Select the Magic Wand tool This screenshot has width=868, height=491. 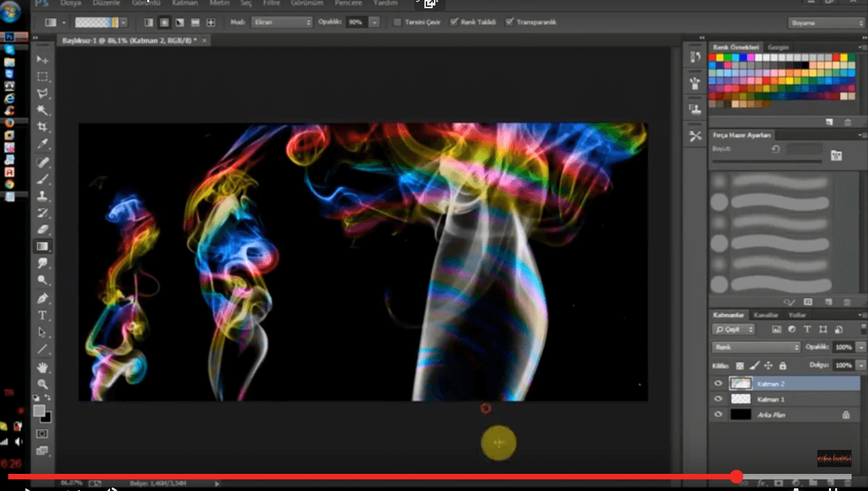pos(42,110)
